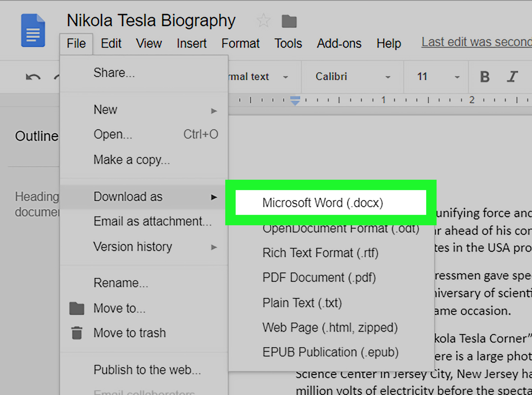Click the Undo arrow in toolbar
This screenshot has height=395, width=532.
[33, 77]
